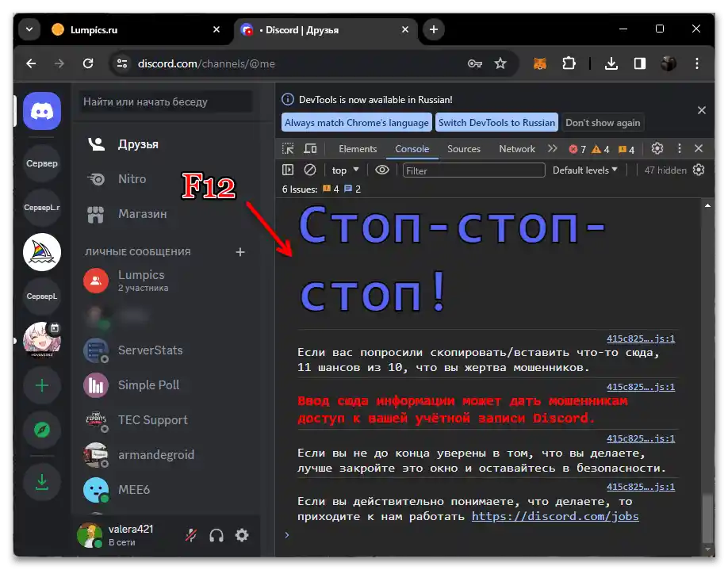Toggle microphone mute in user panel
The width and height of the screenshot is (728, 570).
point(191,536)
